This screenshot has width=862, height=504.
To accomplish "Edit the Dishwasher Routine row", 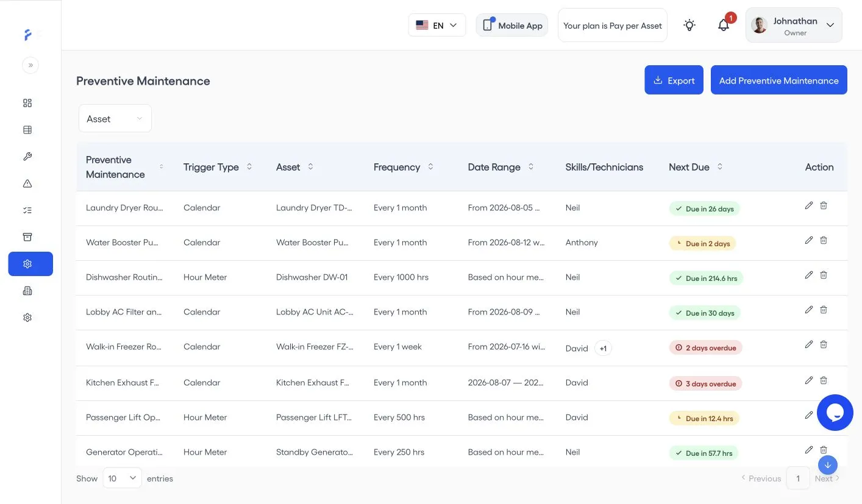I will (809, 275).
